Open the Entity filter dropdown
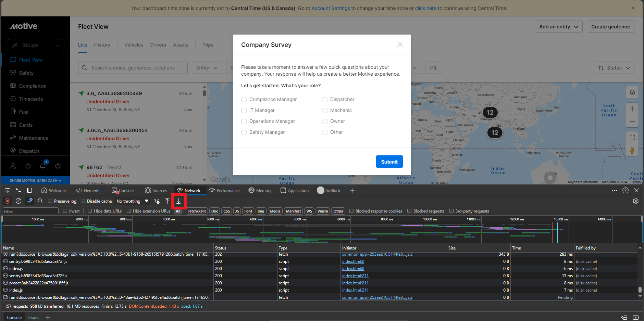Viewport: 644px width, 321px height. (x=207, y=68)
